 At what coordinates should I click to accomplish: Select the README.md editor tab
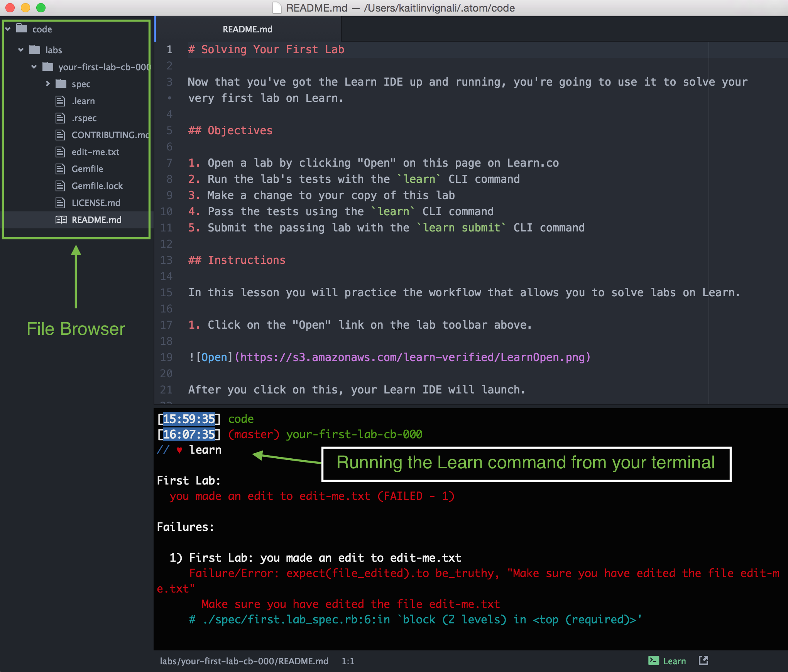point(247,29)
